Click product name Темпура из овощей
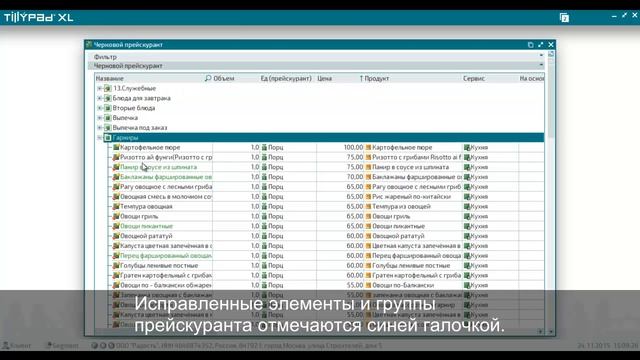This screenshot has width=640, height=360. pos(401,206)
